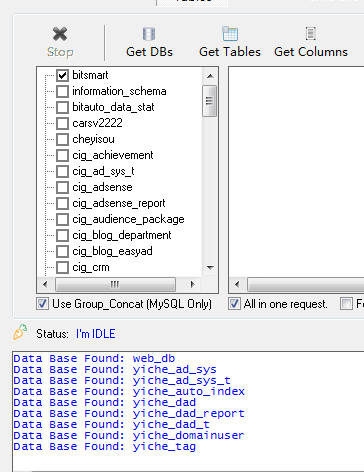This screenshot has width=364, height=472.
Task: Click database list scroll down arrow
Action: [210, 268]
